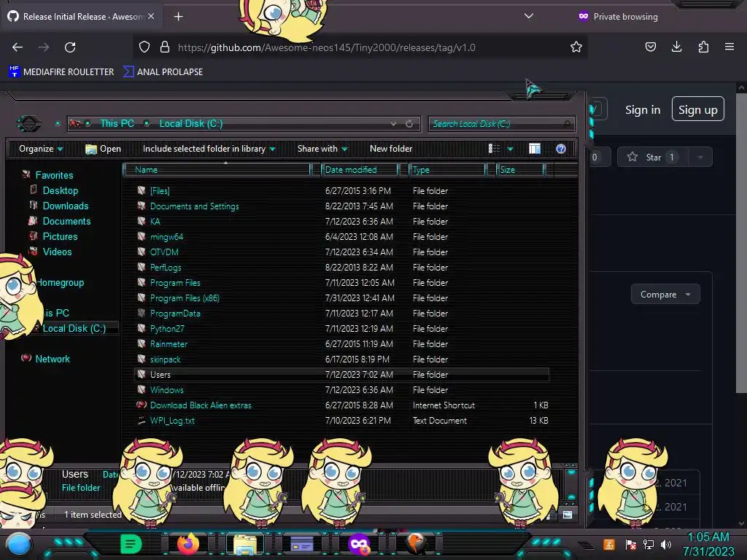747x560 pixels.
Task: Open Firefox downloads panel
Action: (x=676, y=47)
